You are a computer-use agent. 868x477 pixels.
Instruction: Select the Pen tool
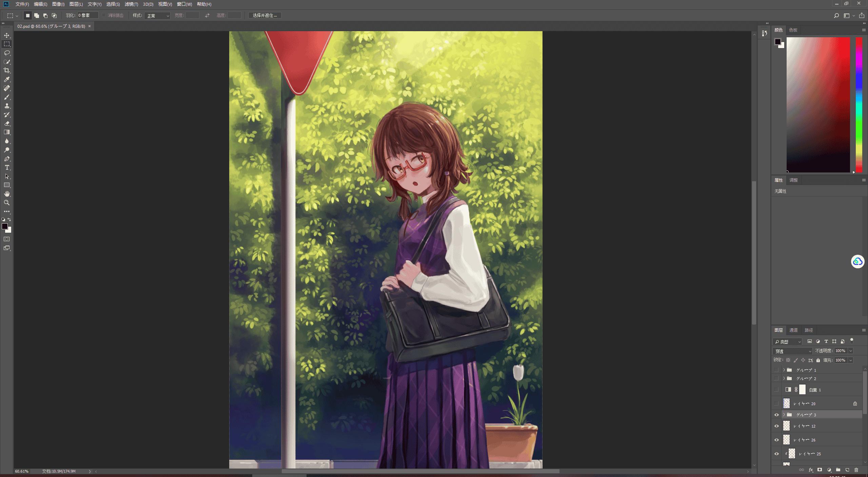tap(7, 159)
